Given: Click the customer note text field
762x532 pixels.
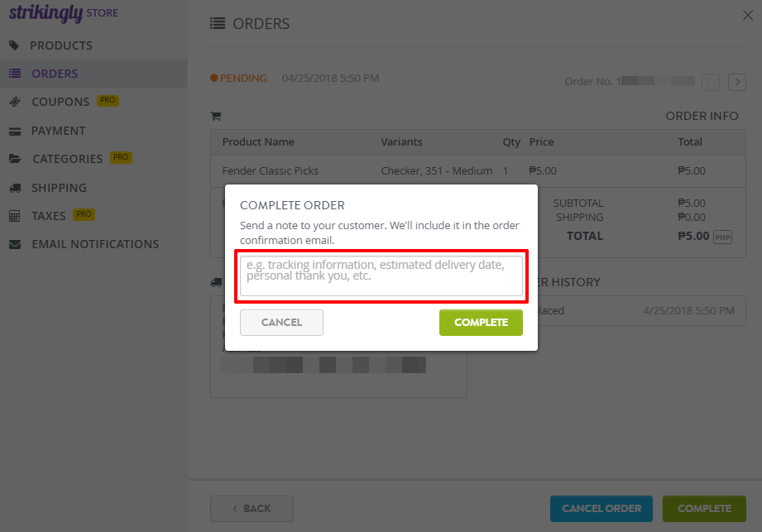Looking at the screenshot, I should tap(381, 276).
